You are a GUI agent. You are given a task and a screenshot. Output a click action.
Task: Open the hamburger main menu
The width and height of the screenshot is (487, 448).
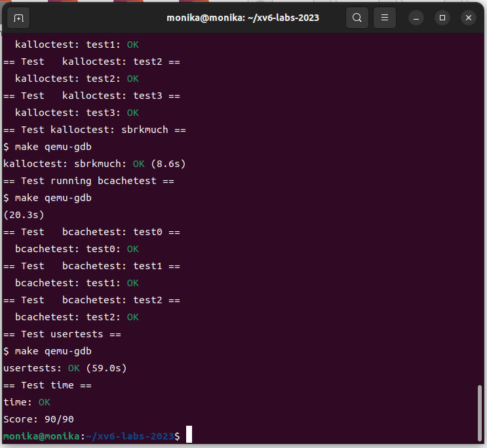tap(385, 18)
